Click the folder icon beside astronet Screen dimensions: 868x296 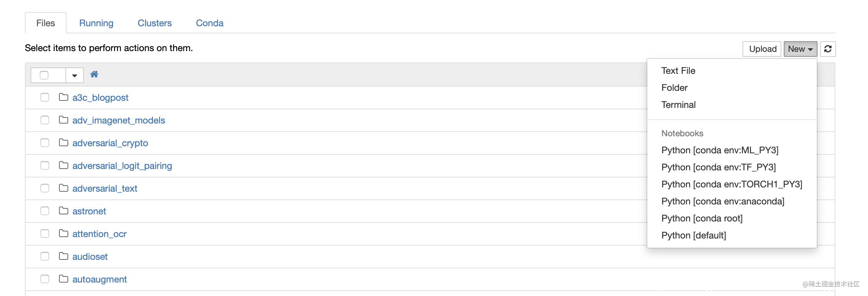(64, 210)
